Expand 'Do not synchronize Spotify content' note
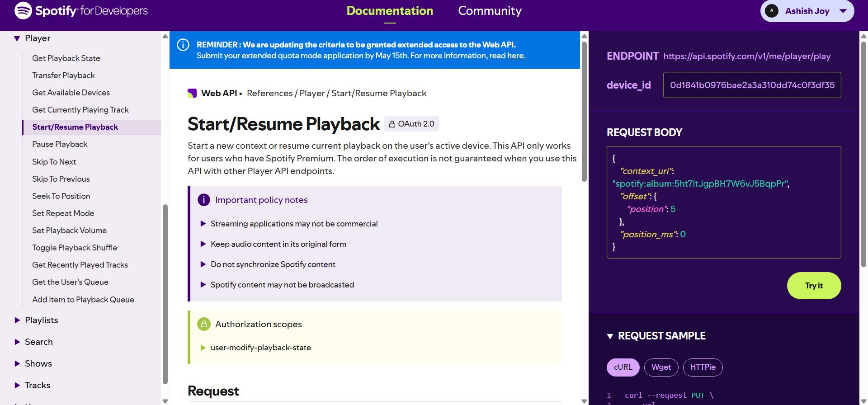868x405 pixels. [203, 264]
